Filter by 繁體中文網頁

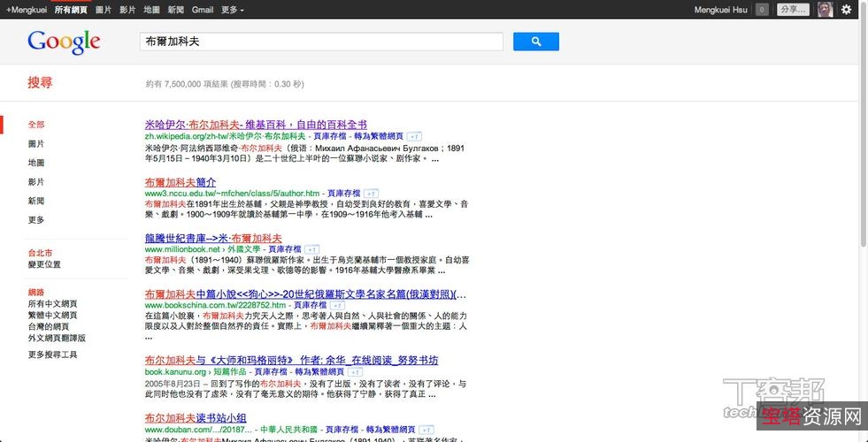point(52,316)
